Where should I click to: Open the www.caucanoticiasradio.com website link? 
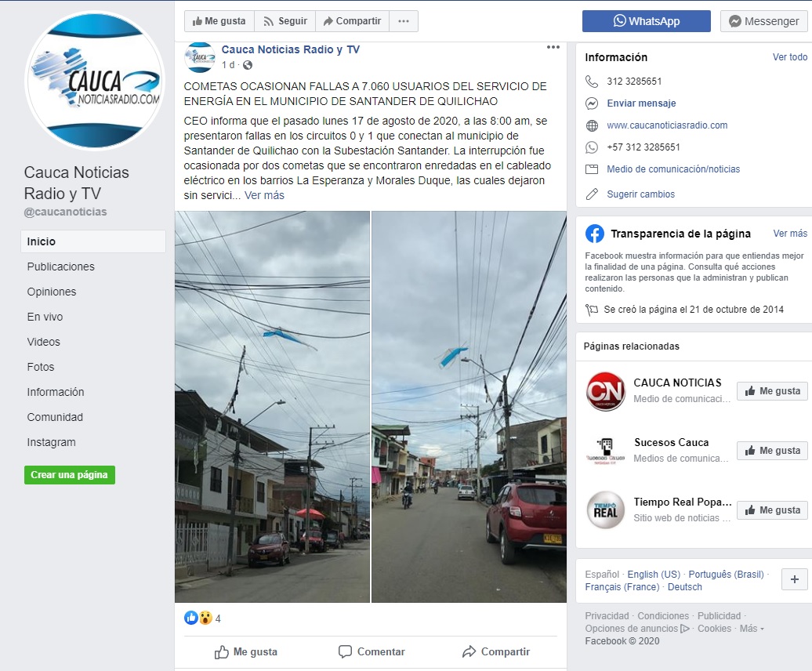click(667, 125)
